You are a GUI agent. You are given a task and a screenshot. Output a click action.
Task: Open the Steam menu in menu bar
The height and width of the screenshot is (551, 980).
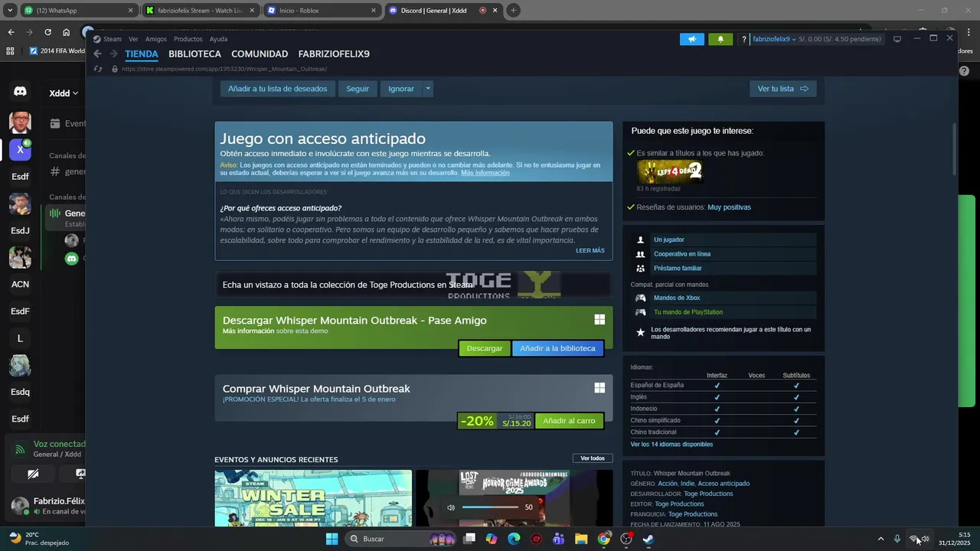(113, 39)
